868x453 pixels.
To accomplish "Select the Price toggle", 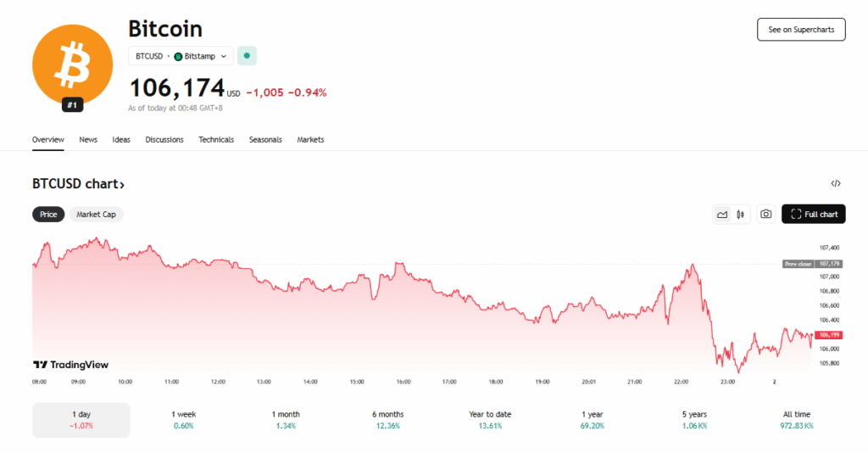I will [x=48, y=215].
